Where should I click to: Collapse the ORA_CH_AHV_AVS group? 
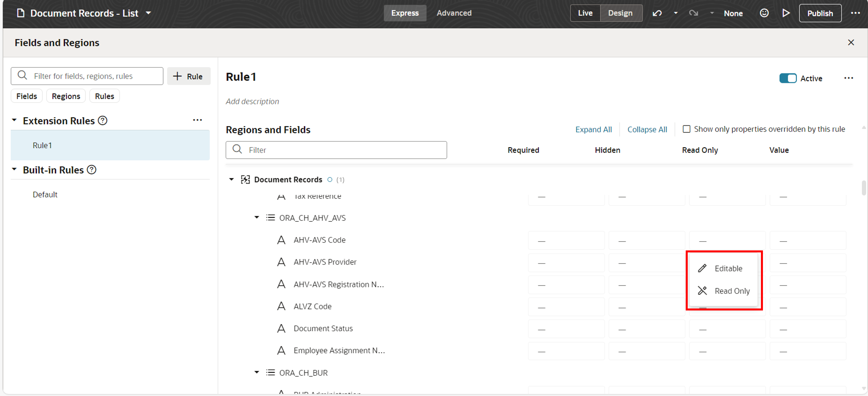point(257,218)
